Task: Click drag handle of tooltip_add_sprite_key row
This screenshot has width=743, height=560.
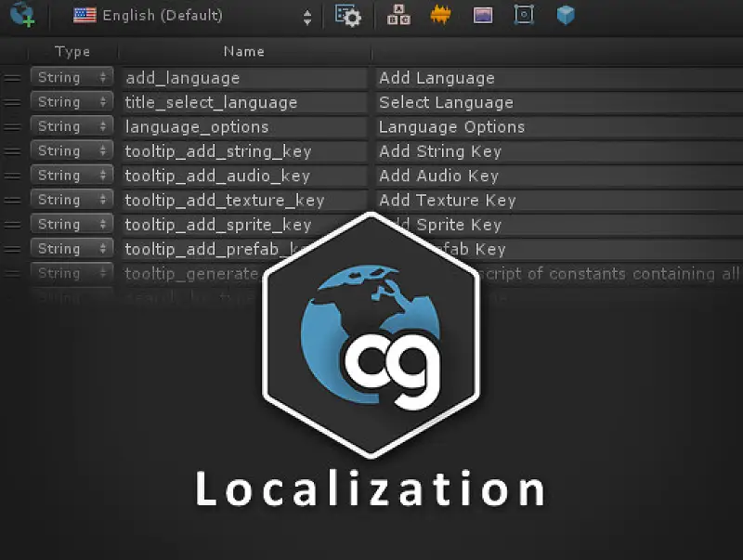Action: (13, 225)
